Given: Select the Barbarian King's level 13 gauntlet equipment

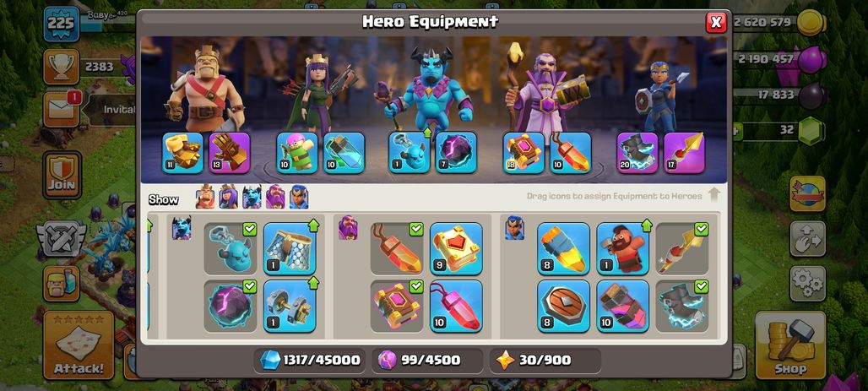Looking at the screenshot, I should 231,153.
